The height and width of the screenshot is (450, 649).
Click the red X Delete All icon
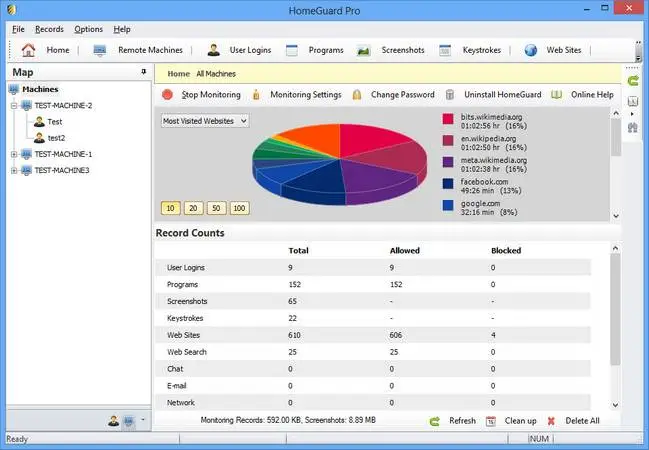coord(551,421)
